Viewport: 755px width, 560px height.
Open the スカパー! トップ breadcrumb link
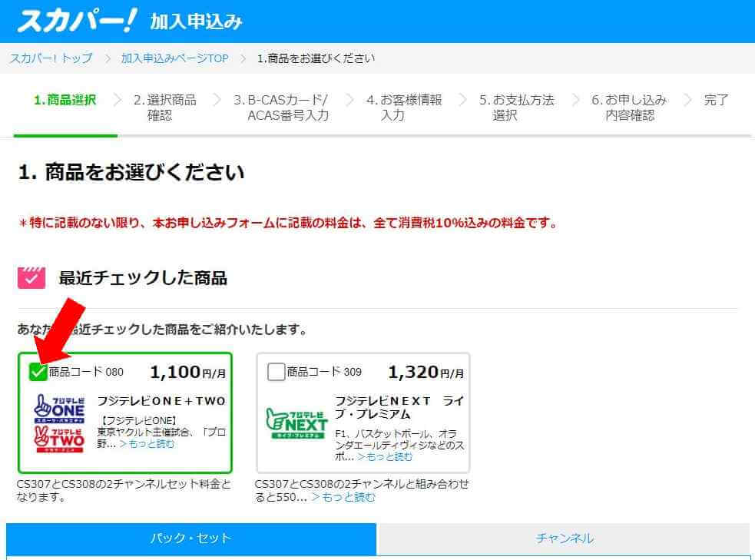(x=51, y=58)
